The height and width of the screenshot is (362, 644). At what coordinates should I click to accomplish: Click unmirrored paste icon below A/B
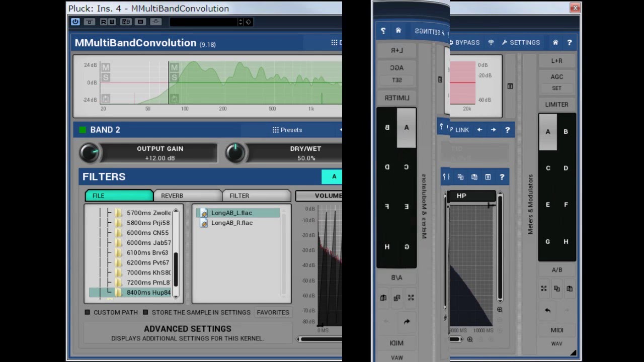tap(570, 289)
